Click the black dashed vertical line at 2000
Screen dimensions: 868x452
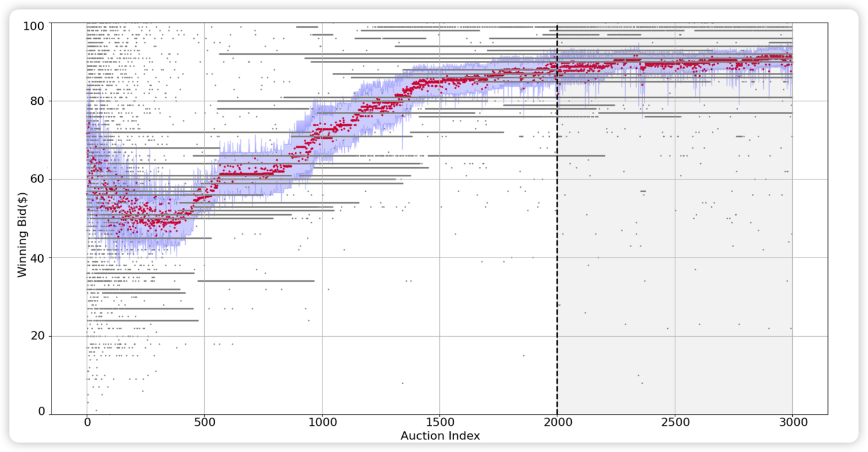pos(557,231)
